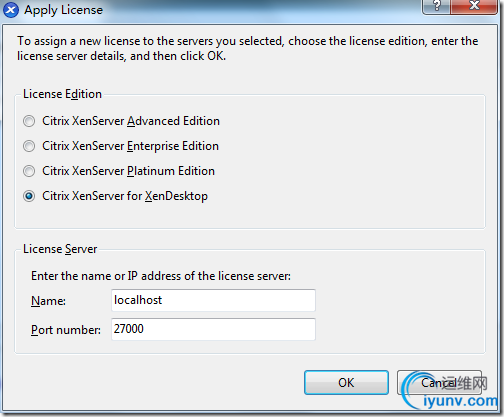Image resolution: width=504 pixels, height=417 pixels.
Task: Click the License Server group heading
Action: [60, 249]
